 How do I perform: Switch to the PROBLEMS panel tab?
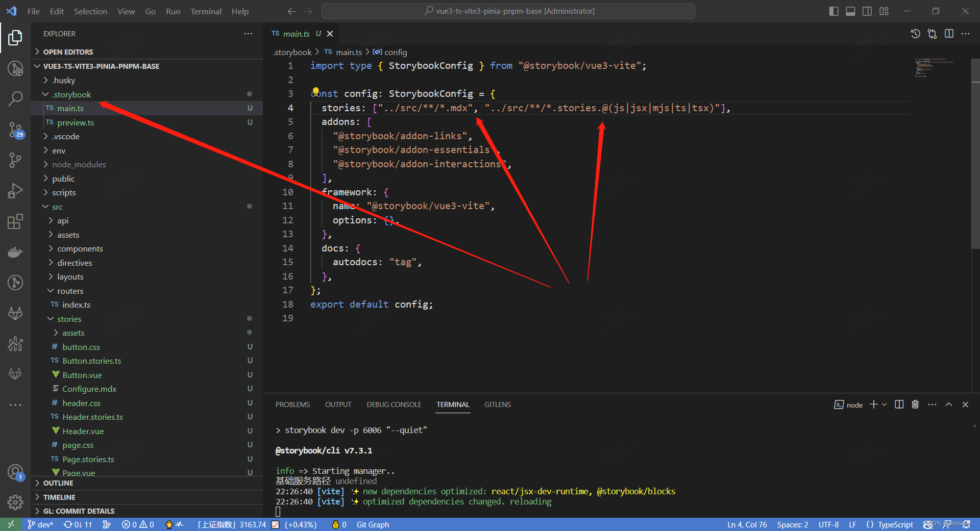(292, 404)
